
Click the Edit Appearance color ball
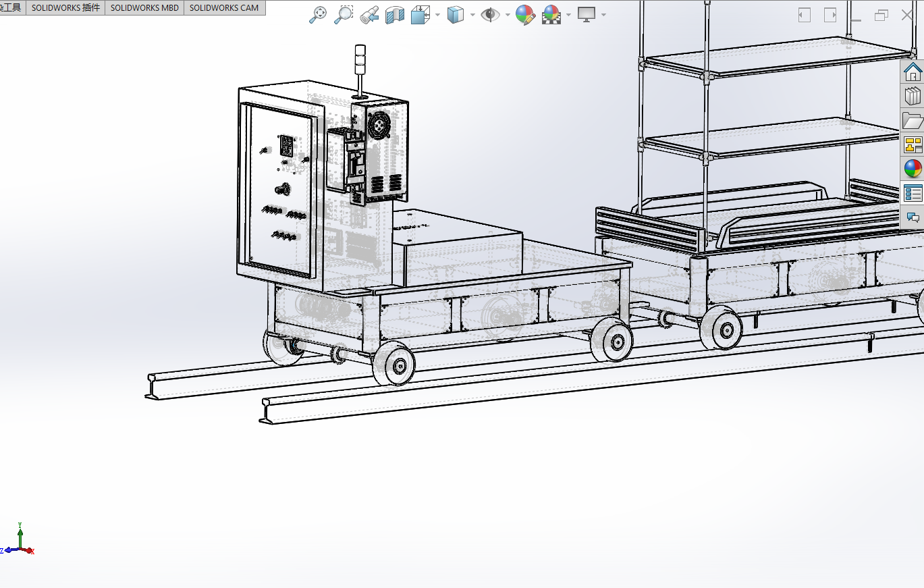click(525, 15)
